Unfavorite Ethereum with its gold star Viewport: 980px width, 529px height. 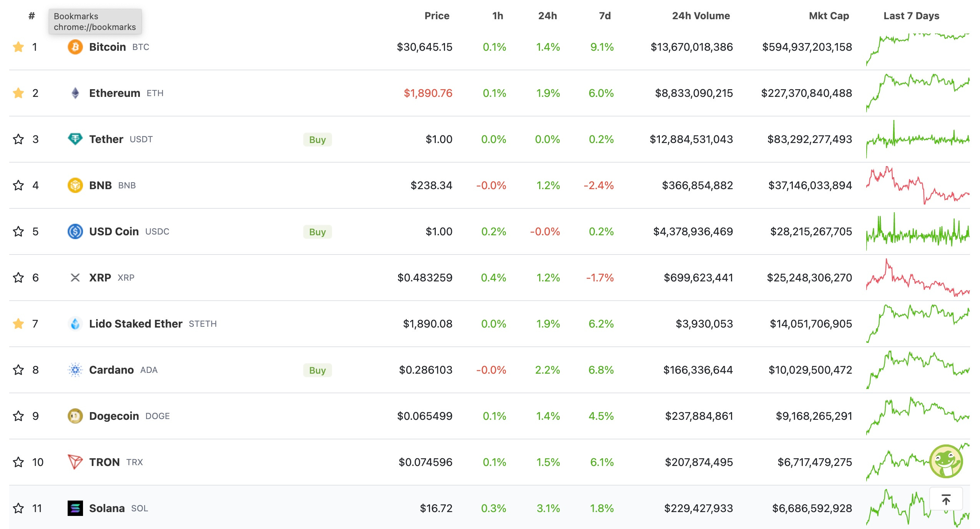[18, 93]
